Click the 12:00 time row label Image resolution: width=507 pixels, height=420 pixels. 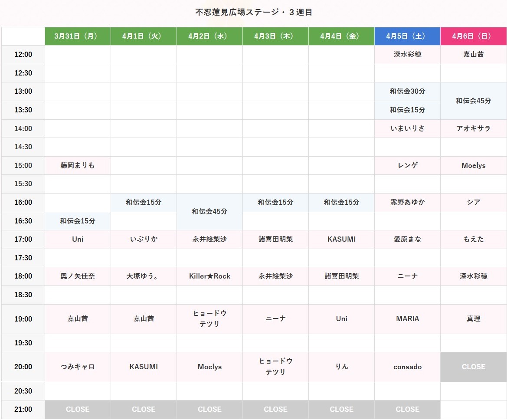coord(23,55)
